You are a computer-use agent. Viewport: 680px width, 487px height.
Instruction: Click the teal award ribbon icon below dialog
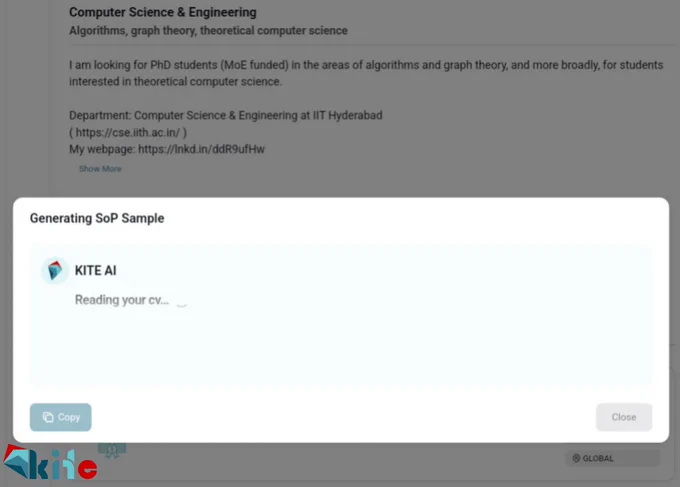click(112, 451)
